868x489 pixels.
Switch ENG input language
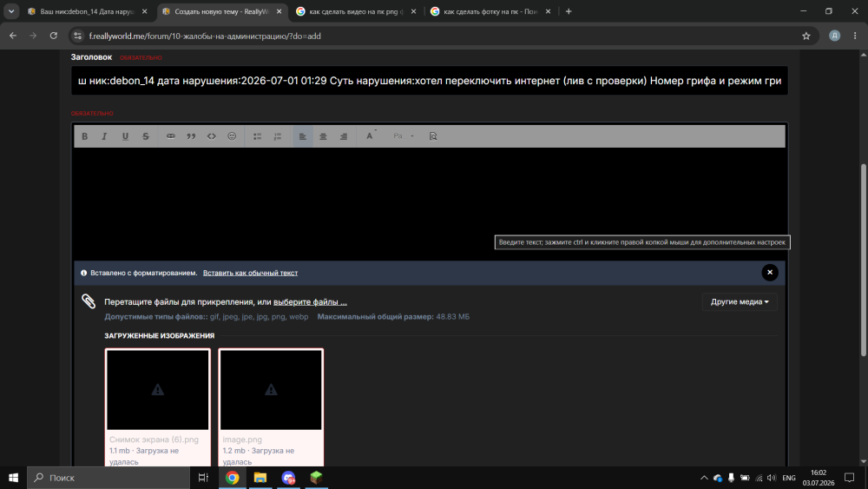789,478
